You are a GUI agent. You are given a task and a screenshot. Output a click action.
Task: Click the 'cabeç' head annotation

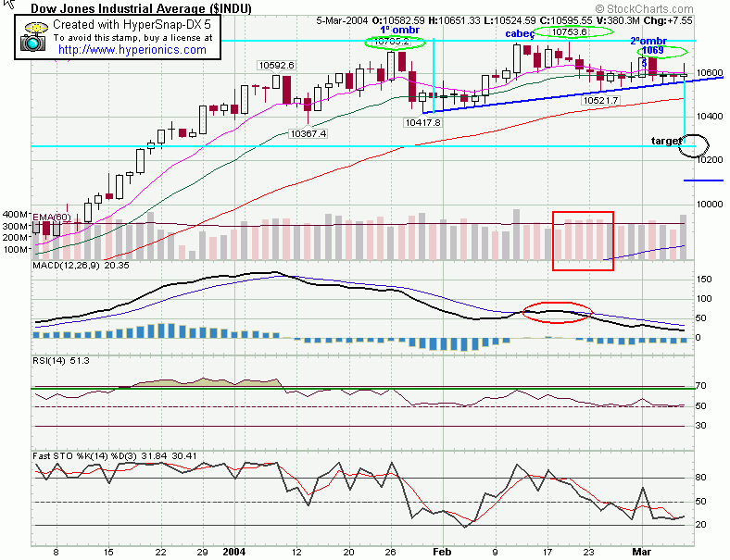point(519,33)
